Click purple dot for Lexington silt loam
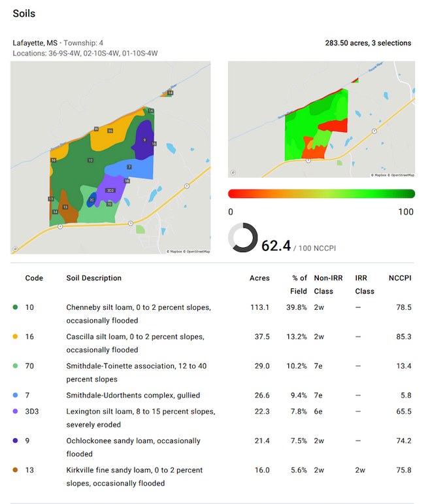This screenshot has width=428, height=504. pyautogui.click(x=16, y=412)
